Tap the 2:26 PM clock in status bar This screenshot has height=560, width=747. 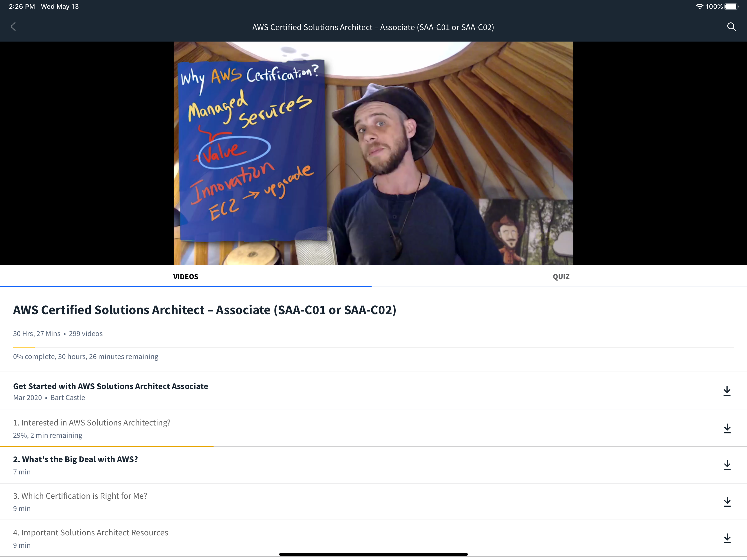(22, 6)
